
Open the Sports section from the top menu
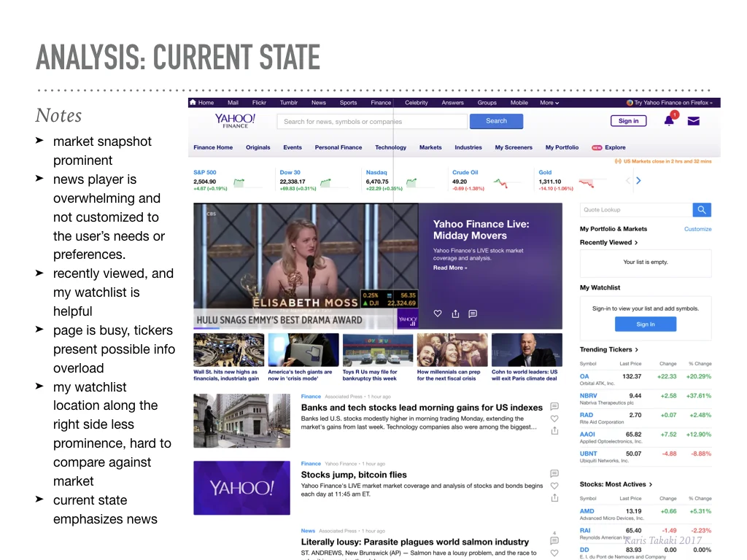pos(348,103)
